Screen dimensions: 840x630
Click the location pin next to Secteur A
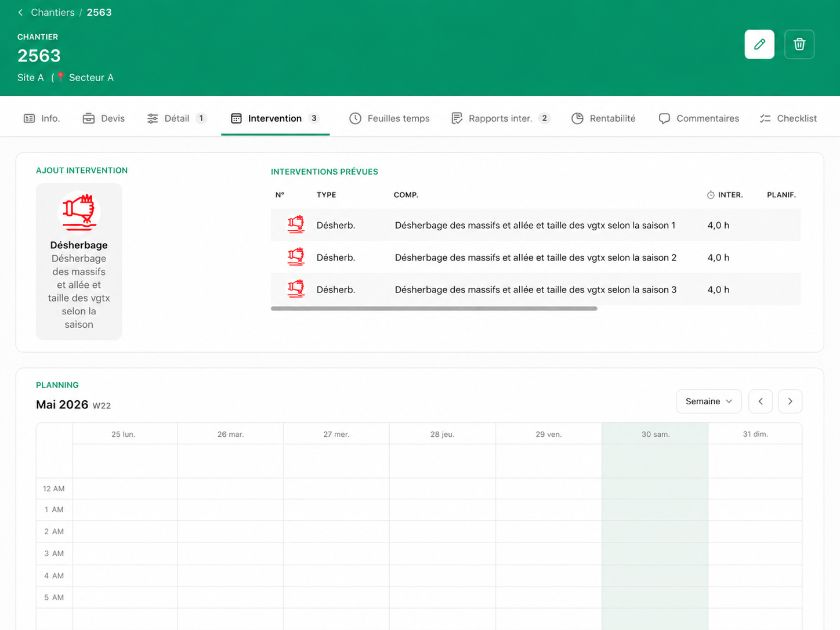pyautogui.click(x=60, y=77)
